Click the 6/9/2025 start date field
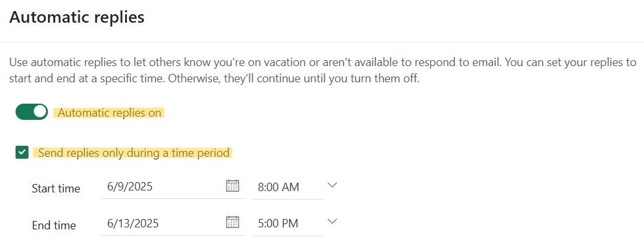This screenshot has height=241, width=644. [x=173, y=187]
